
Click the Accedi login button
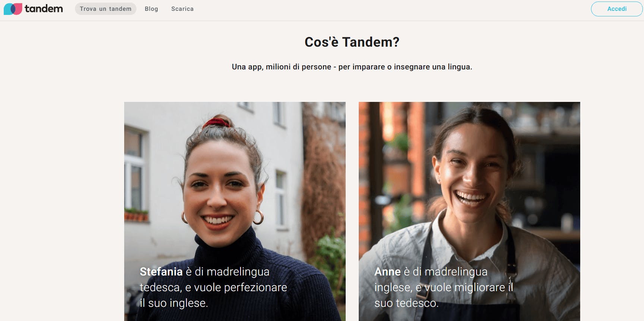[x=617, y=9]
